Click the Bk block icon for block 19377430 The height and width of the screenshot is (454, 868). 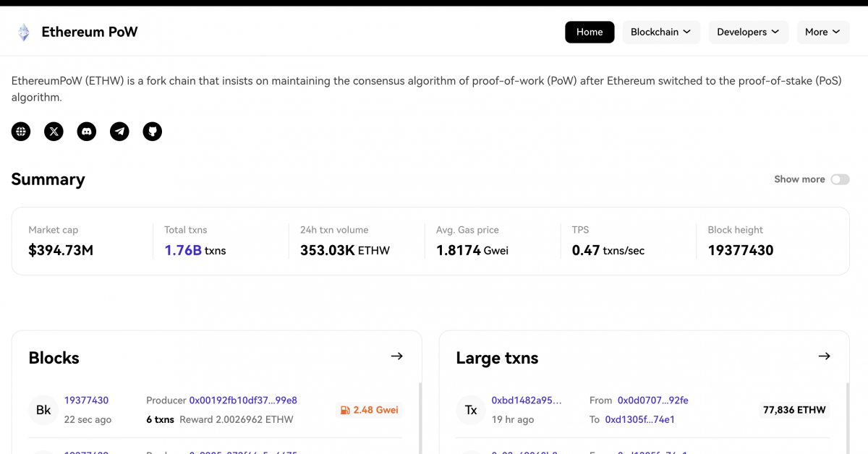pyautogui.click(x=43, y=409)
